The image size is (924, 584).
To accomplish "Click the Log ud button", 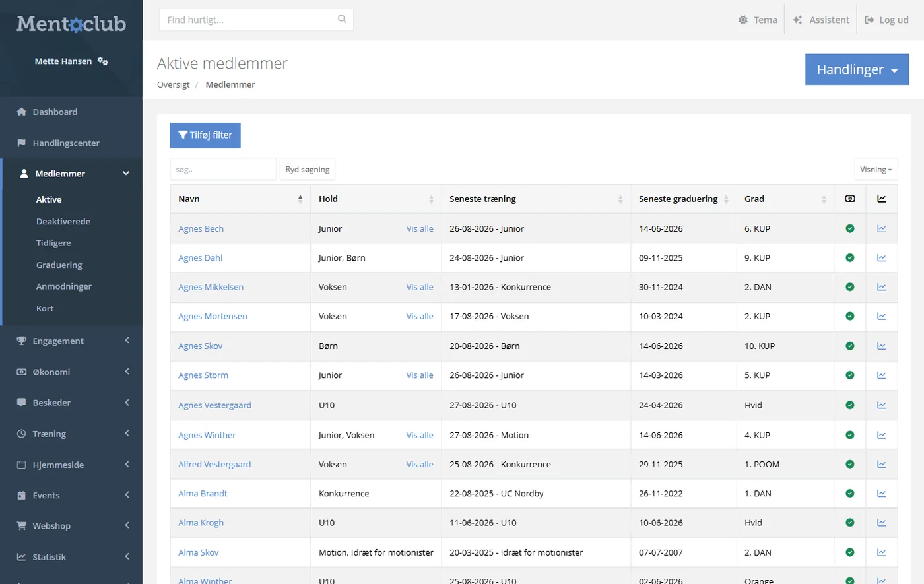I will 886,20.
